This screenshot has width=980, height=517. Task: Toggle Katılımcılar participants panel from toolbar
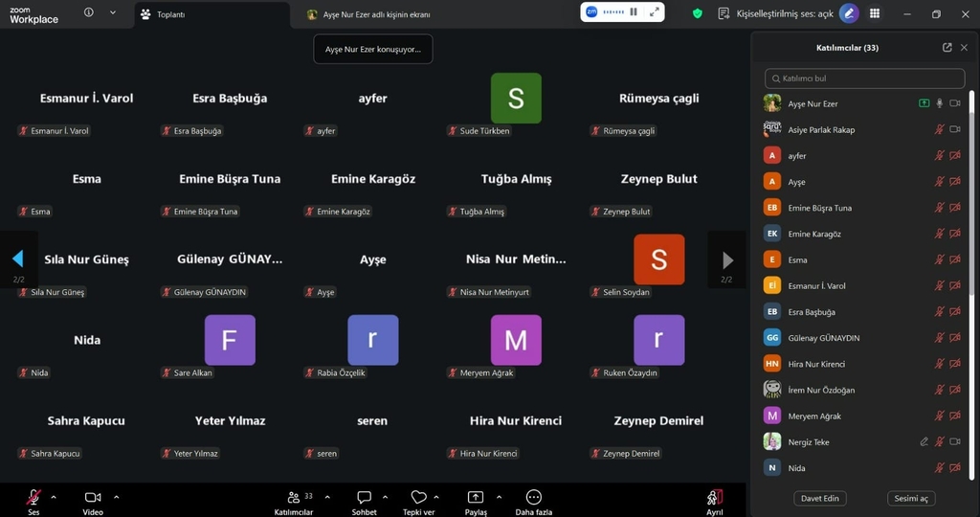click(x=293, y=498)
